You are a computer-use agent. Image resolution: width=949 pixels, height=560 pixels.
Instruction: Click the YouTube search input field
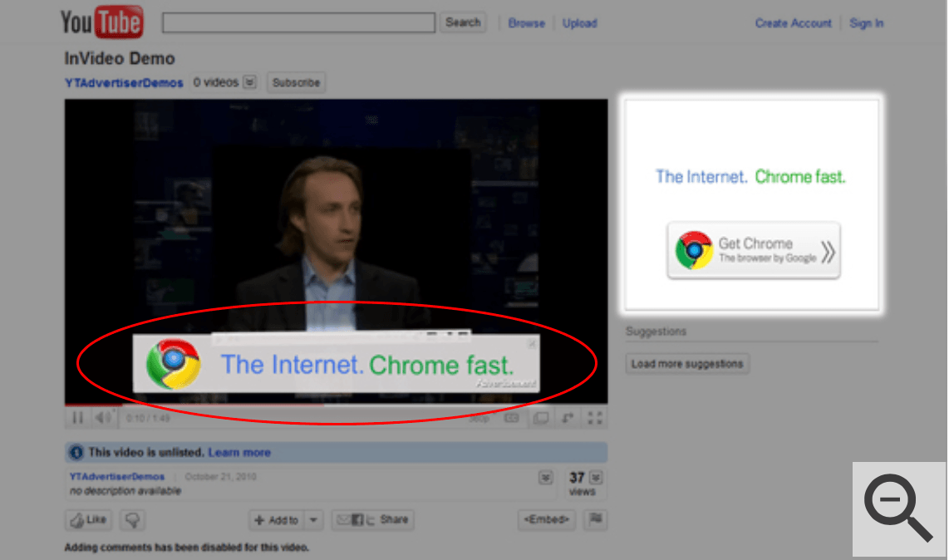(x=298, y=23)
